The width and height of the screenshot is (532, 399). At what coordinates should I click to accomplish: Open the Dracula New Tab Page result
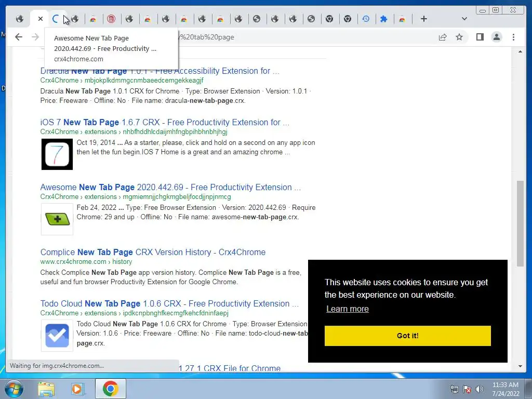coord(159,71)
